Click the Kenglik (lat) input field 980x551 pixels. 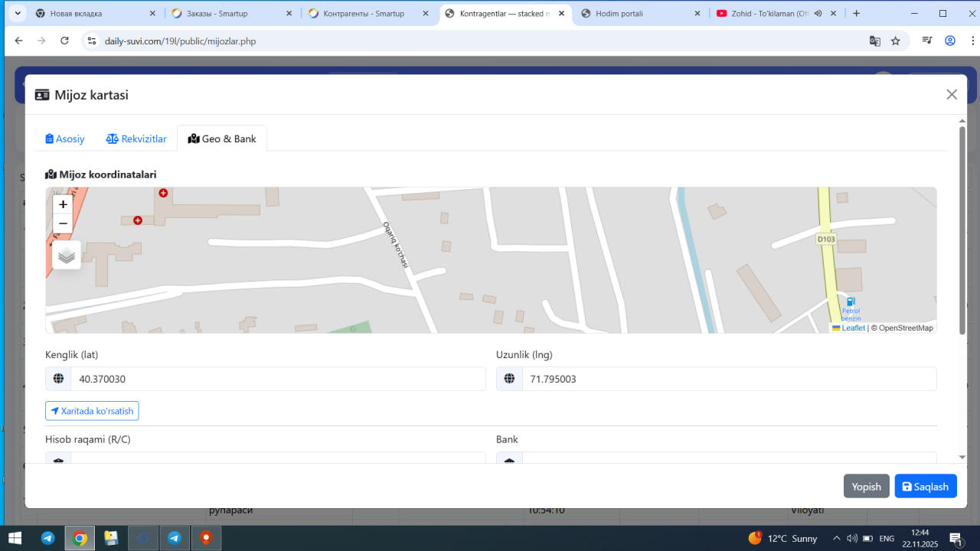(x=279, y=379)
